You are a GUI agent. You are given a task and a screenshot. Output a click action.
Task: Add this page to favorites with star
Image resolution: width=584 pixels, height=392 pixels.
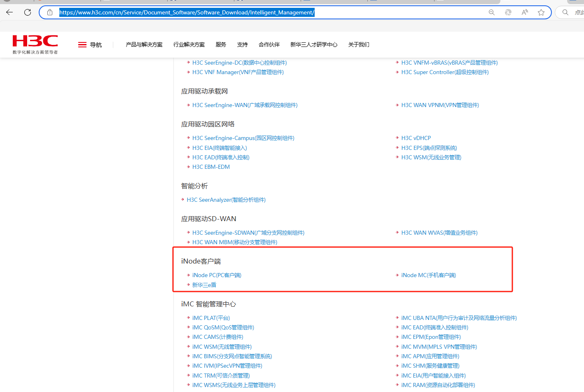point(541,12)
